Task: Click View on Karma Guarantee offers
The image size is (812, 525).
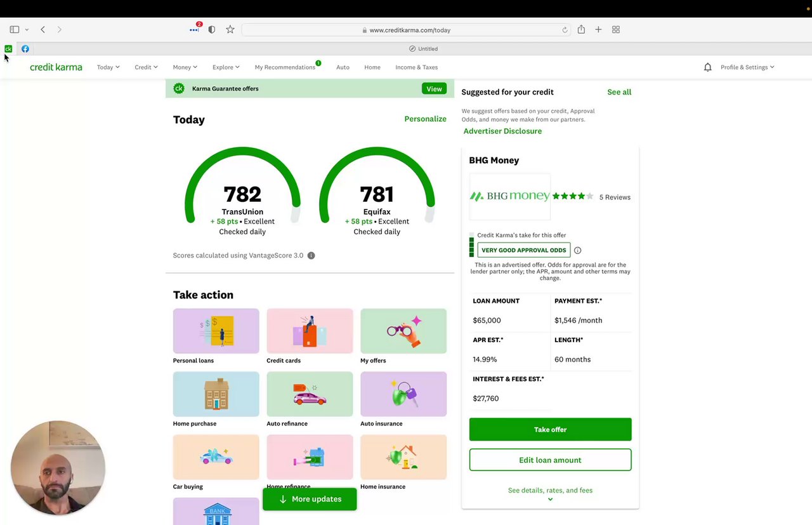Action: [x=434, y=89]
